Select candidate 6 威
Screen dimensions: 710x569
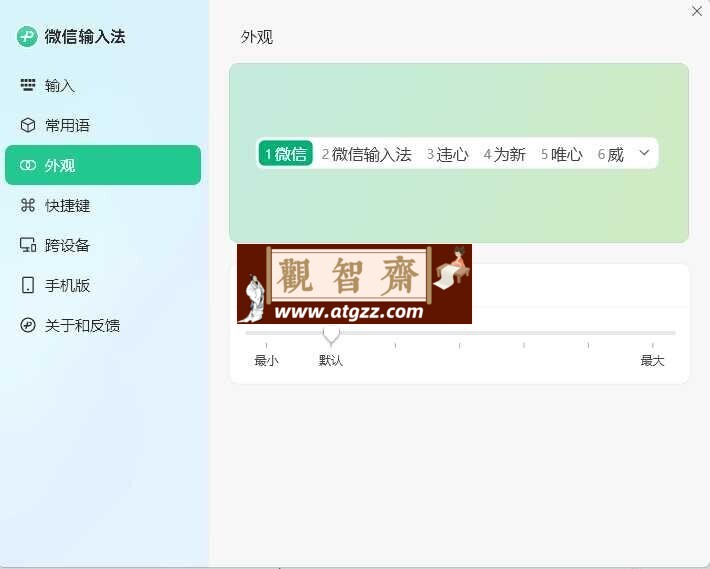tap(610, 154)
